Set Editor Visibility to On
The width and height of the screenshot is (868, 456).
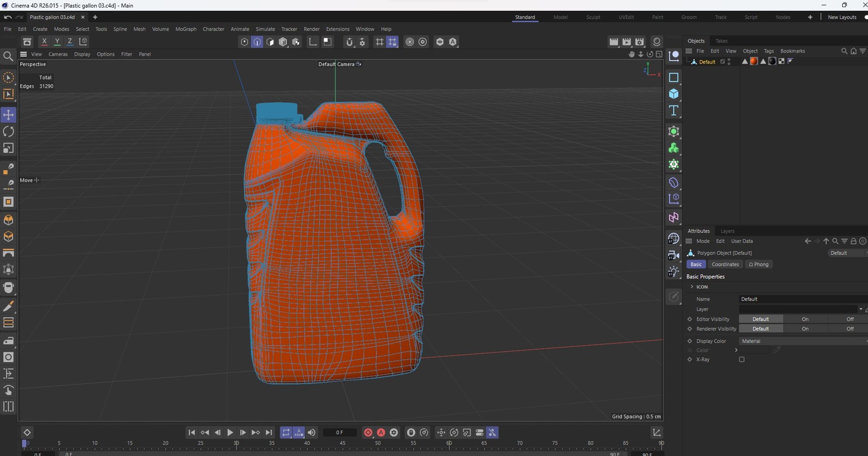click(x=805, y=319)
